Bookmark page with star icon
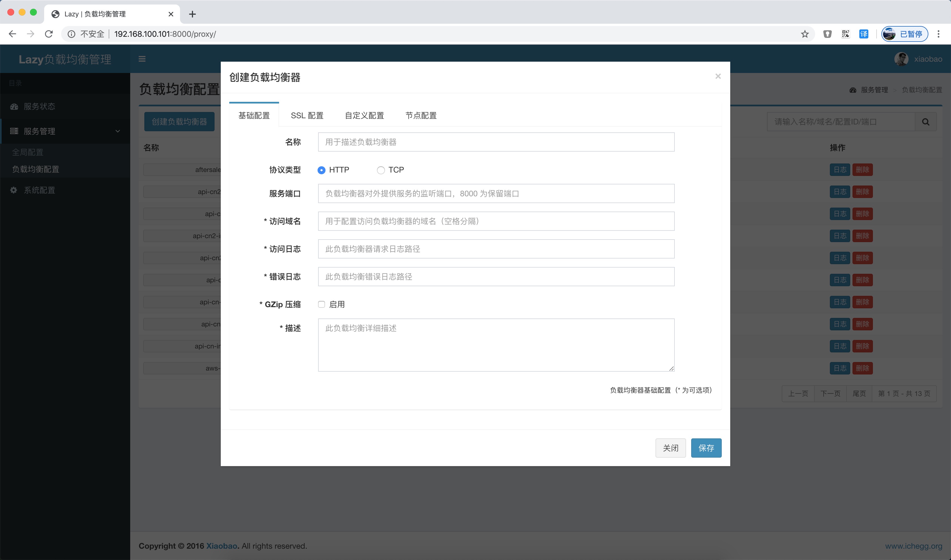951x560 pixels. click(804, 34)
